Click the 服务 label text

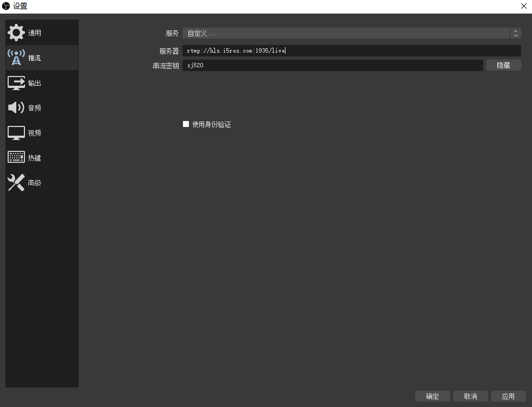pos(173,33)
